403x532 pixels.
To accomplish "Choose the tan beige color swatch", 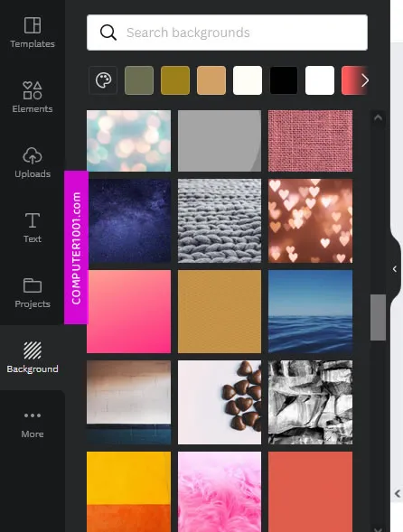I will point(211,80).
